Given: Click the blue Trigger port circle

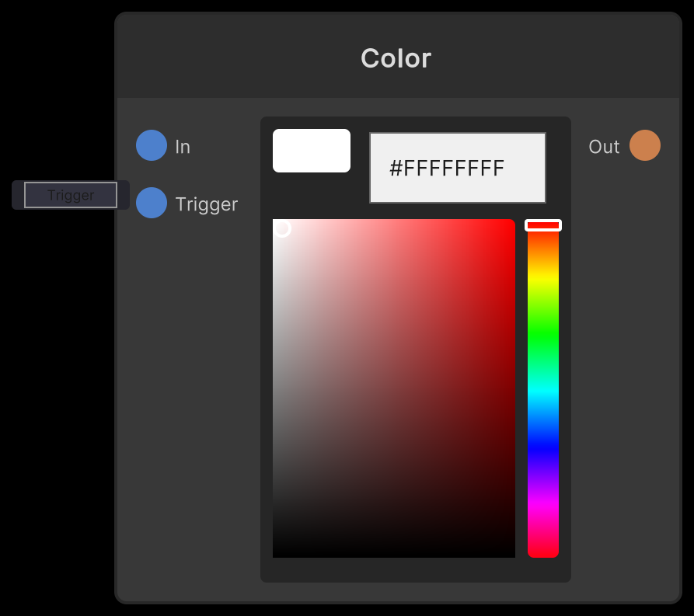Looking at the screenshot, I should click(152, 203).
